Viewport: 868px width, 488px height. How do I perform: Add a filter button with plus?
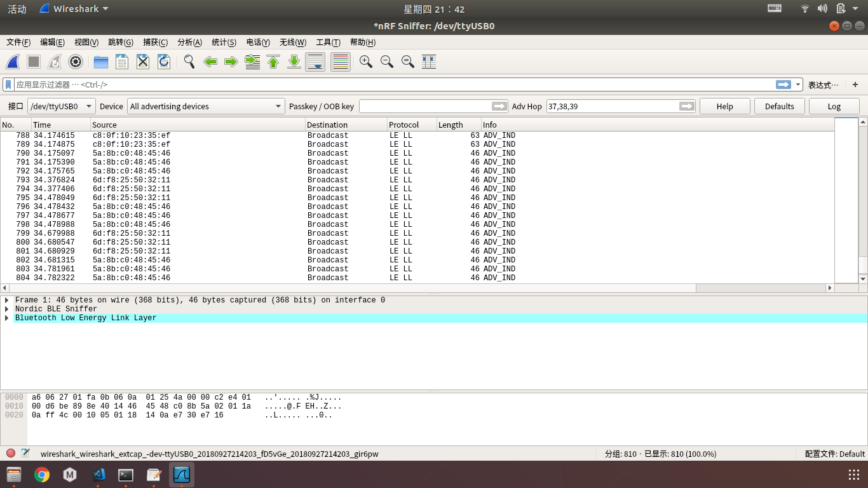click(855, 85)
